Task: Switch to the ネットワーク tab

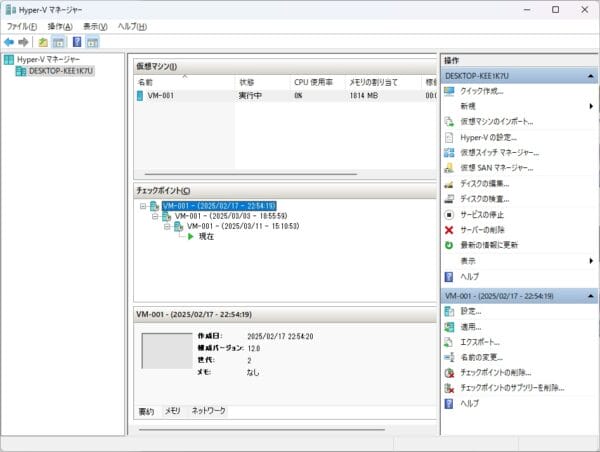Action: coord(209,411)
